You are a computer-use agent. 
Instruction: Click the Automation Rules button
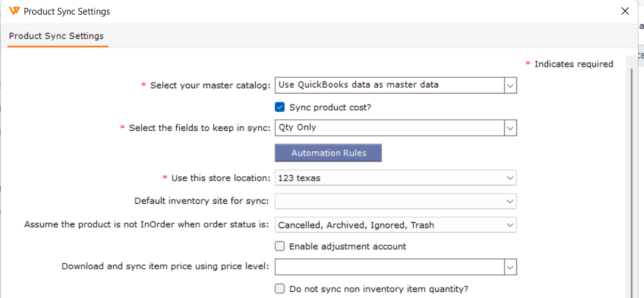pyautogui.click(x=329, y=153)
